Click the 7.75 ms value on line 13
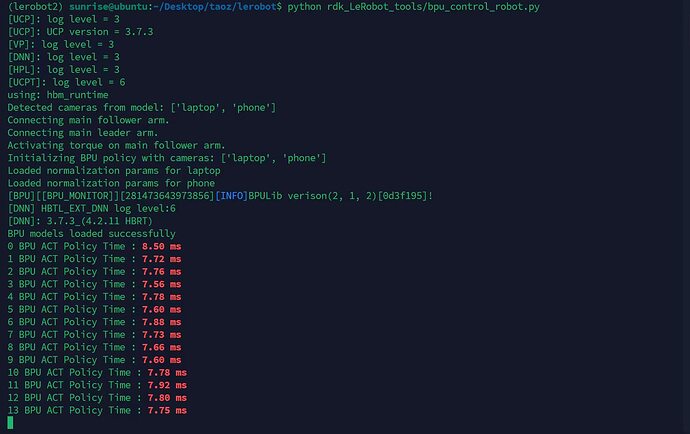 (167, 410)
